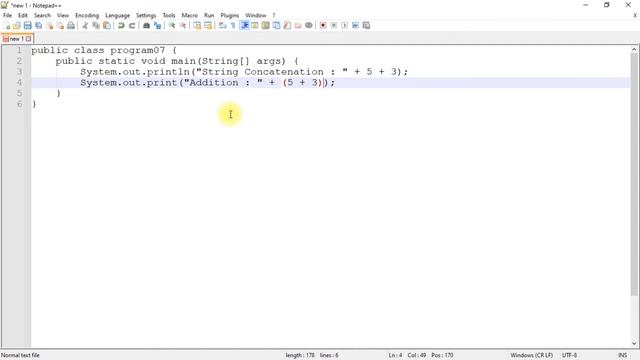Toggle synchronize vertical scrolling icon
Image resolution: width=640 pixels, height=360 pixels.
[197, 26]
